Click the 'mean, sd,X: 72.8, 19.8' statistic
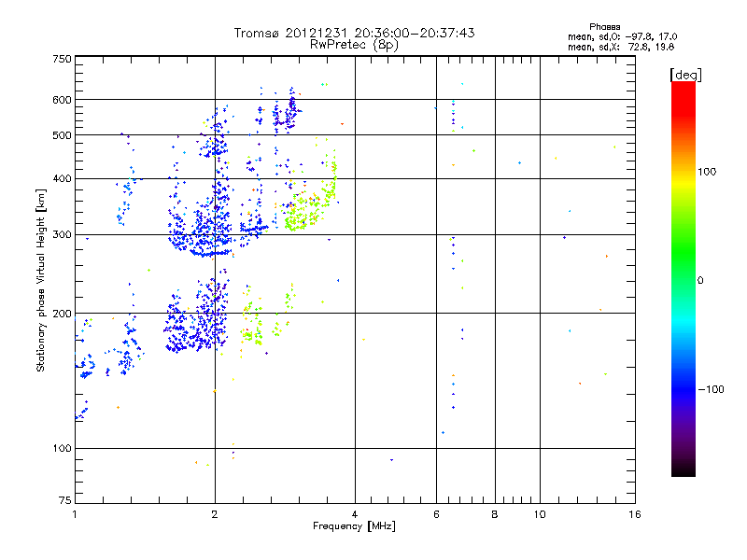Screen dimensions: 747x560 pyautogui.click(x=621, y=47)
